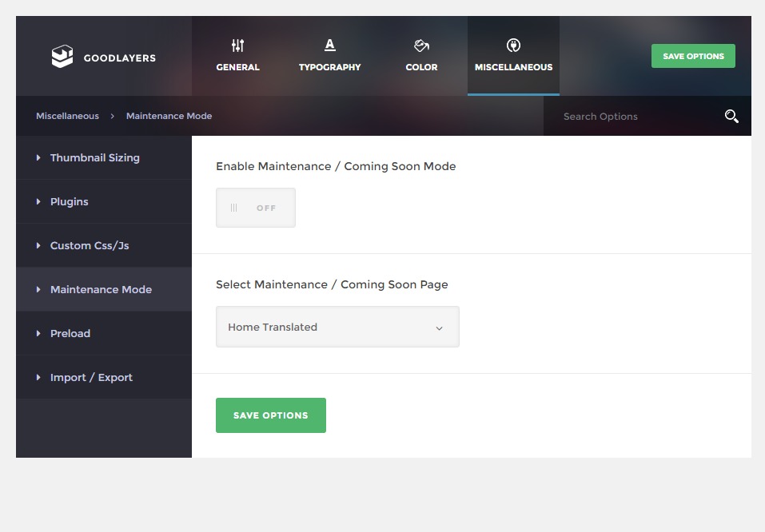Select Maintenance Mode in sidebar

[104, 289]
